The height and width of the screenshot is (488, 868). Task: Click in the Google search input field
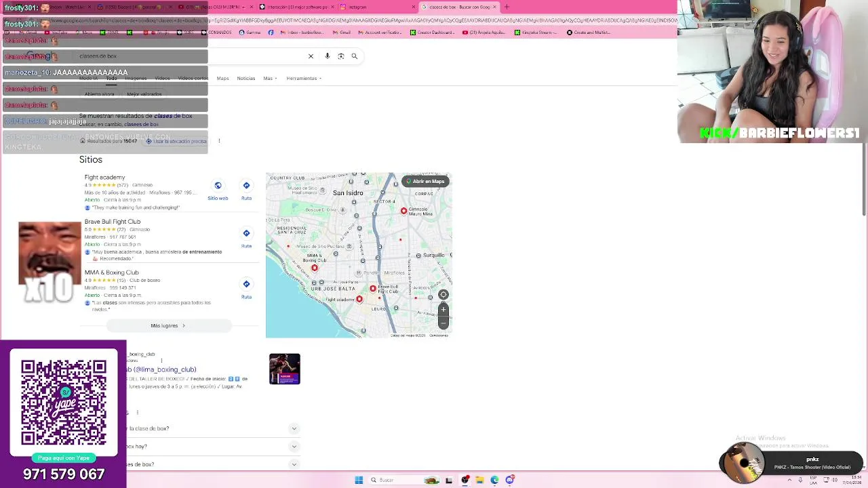190,56
